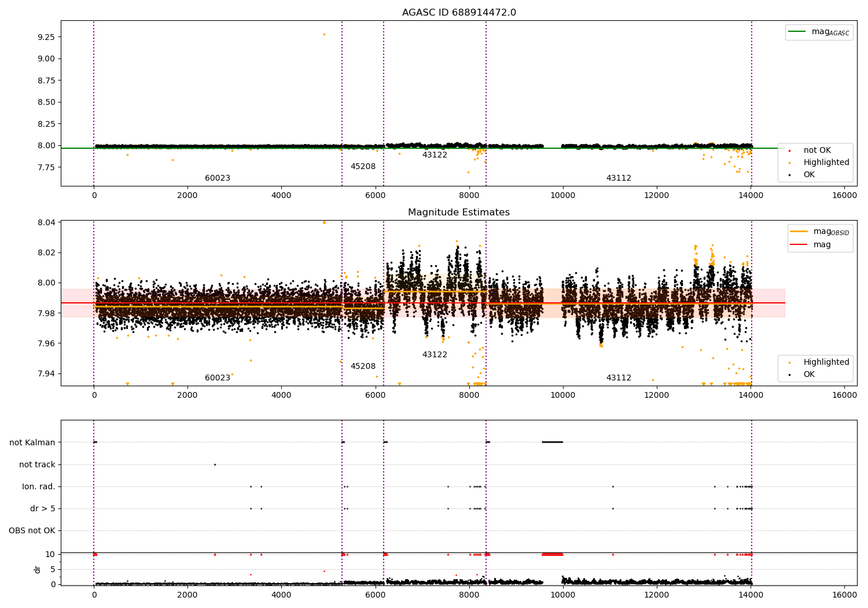The image size is (868, 608).
Task: Select 'Highlighted' legend entry in the Magnitude Estimates plot
Action: click(826, 362)
